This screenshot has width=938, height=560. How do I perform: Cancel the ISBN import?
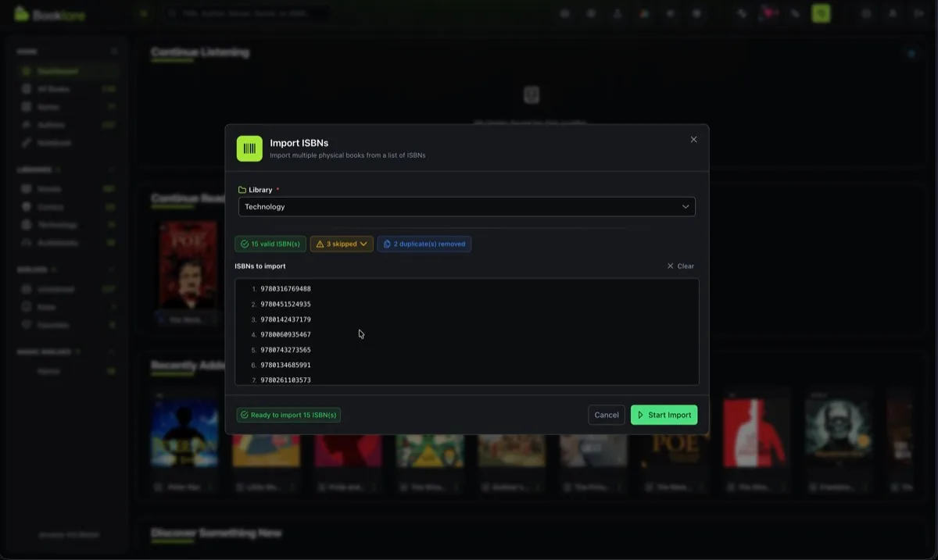coord(607,415)
